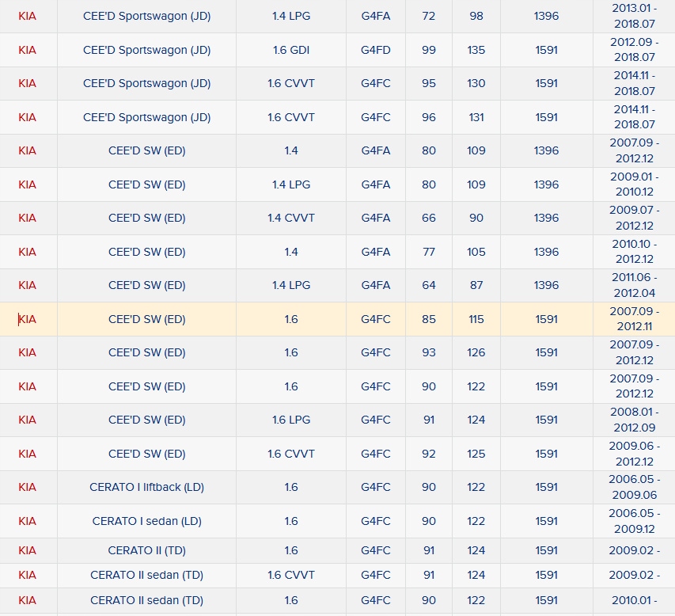Click date range 2013.01 - 2018.07
Screen dimensions: 675x616
(x=635, y=16)
